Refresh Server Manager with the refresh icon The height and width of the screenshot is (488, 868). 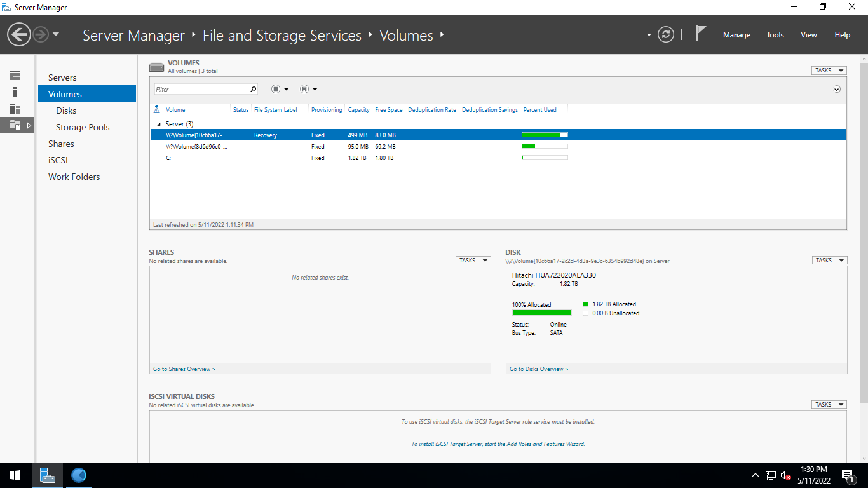pos(665,34)
